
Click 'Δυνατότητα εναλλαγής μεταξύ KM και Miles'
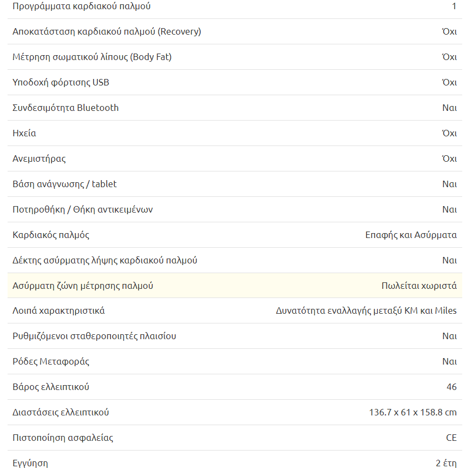[366, 311]
